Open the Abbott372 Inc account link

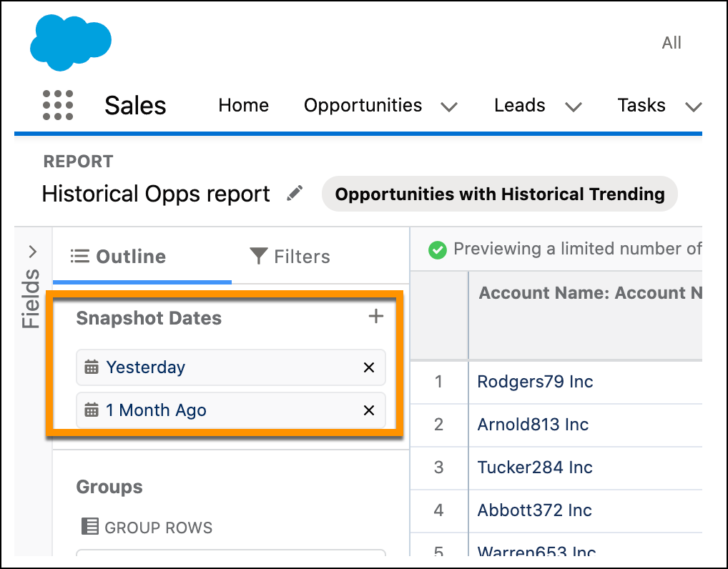pos(534,510)
